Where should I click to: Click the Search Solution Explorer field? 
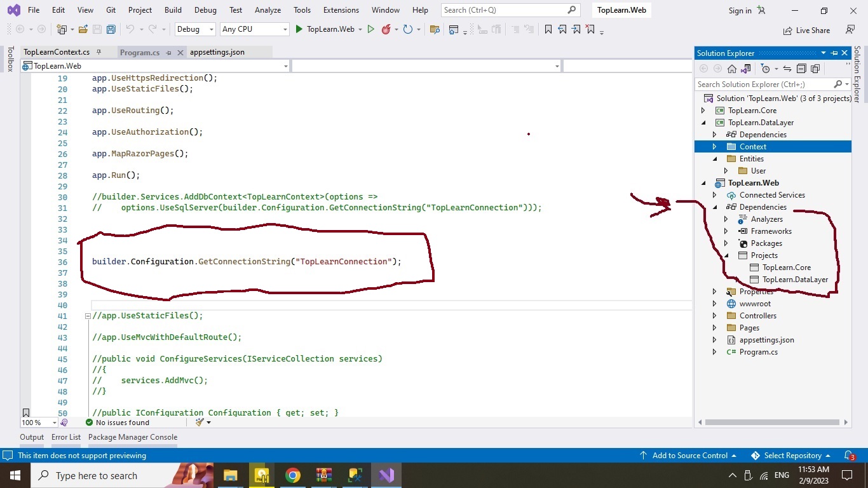[x=763, y=84]
